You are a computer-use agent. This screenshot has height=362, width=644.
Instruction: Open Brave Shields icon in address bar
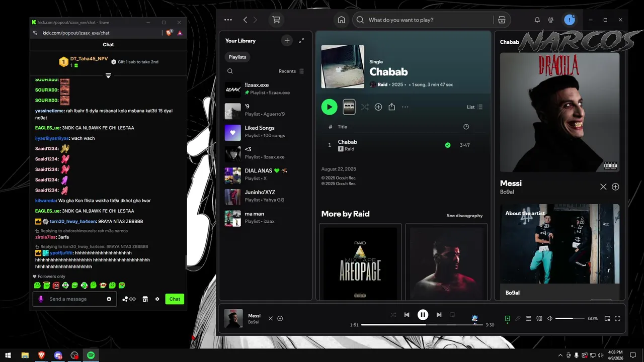pos(170,33)
